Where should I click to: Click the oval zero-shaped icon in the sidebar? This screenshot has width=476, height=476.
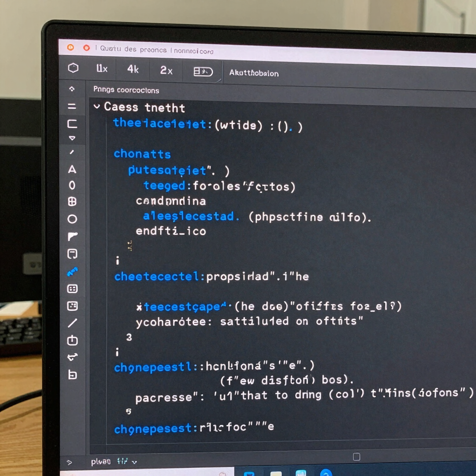click(x=72, y=185)
